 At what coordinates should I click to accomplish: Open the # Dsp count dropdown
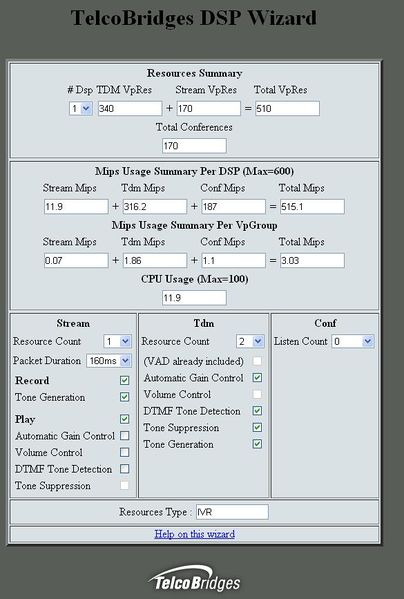point(81,108)
